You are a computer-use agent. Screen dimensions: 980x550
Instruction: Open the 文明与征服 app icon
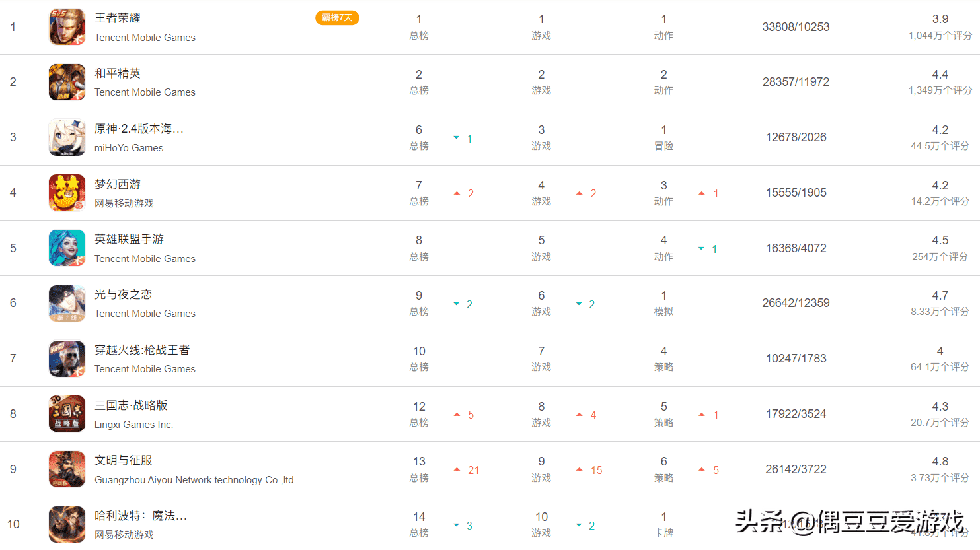[x=67, y=469]
